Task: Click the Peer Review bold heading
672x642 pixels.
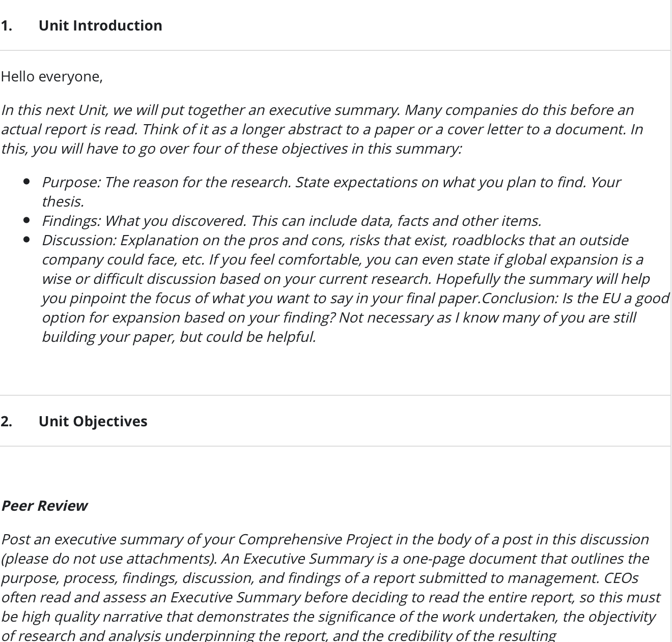Action: [x=44, y=506]
